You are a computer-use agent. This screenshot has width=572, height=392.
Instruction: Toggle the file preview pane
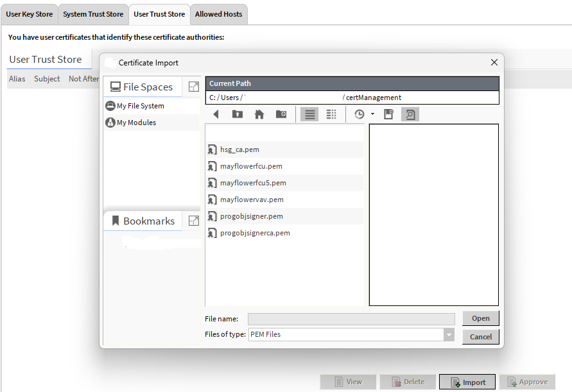coord(410,114)
